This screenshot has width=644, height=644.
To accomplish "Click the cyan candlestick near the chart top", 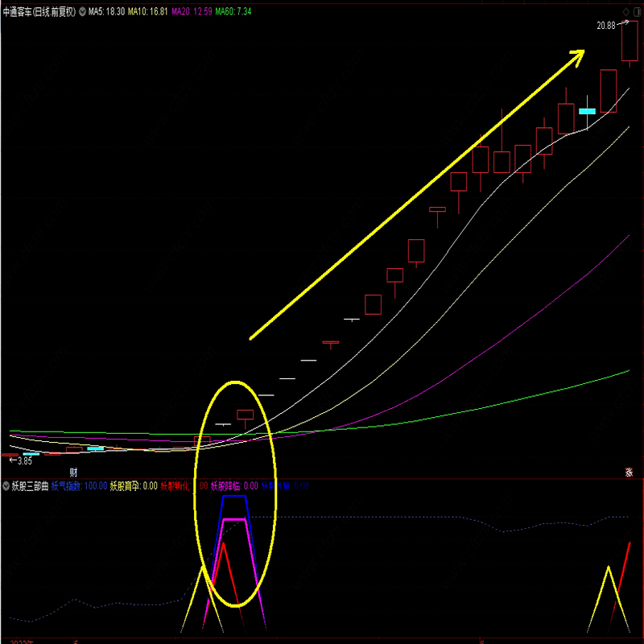I will pyautogui.click(x=588, y=111).
